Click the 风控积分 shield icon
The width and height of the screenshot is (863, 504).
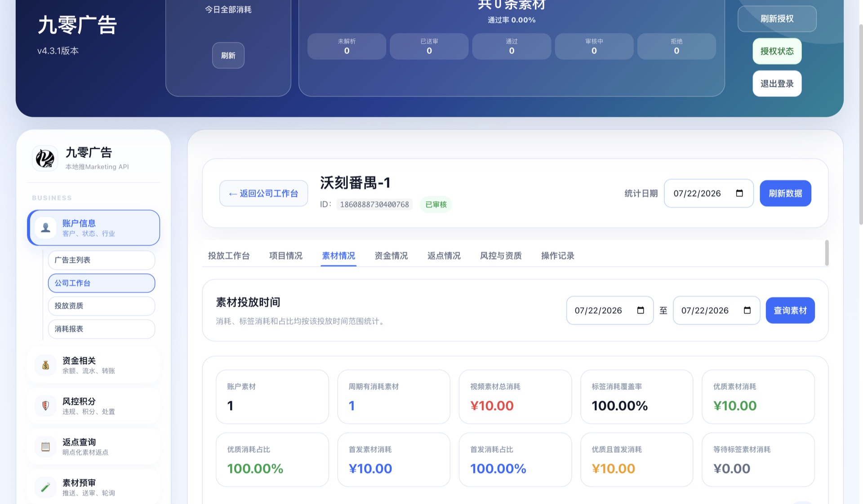point(45,406)
